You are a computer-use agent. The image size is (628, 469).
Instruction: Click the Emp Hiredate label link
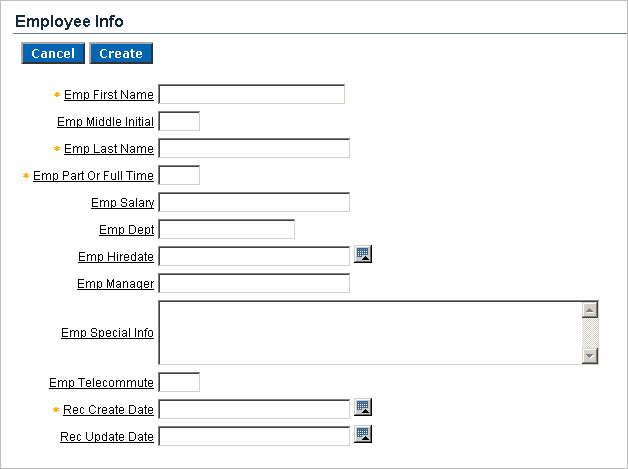pyautogui.click(x=116, y=257)
